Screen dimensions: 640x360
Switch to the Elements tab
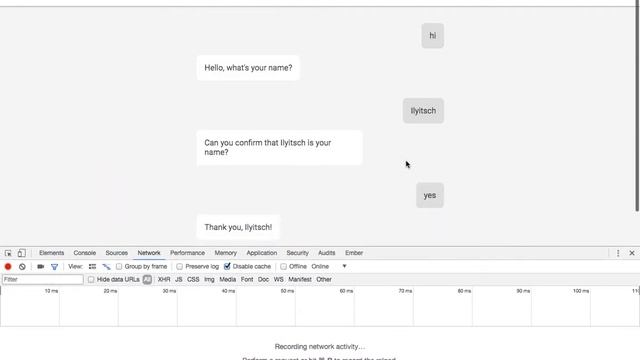tap(51, 253)
